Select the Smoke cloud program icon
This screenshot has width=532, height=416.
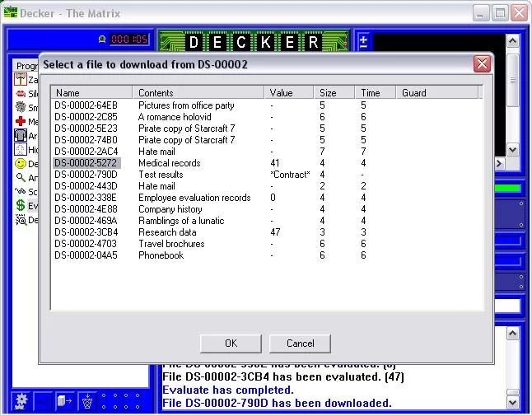[x=21, y=108]
